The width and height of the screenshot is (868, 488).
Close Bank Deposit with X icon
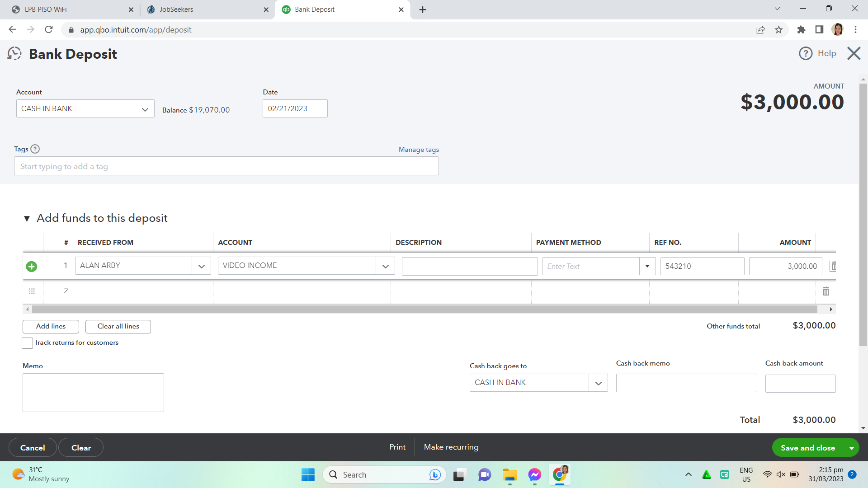(854, 53)
